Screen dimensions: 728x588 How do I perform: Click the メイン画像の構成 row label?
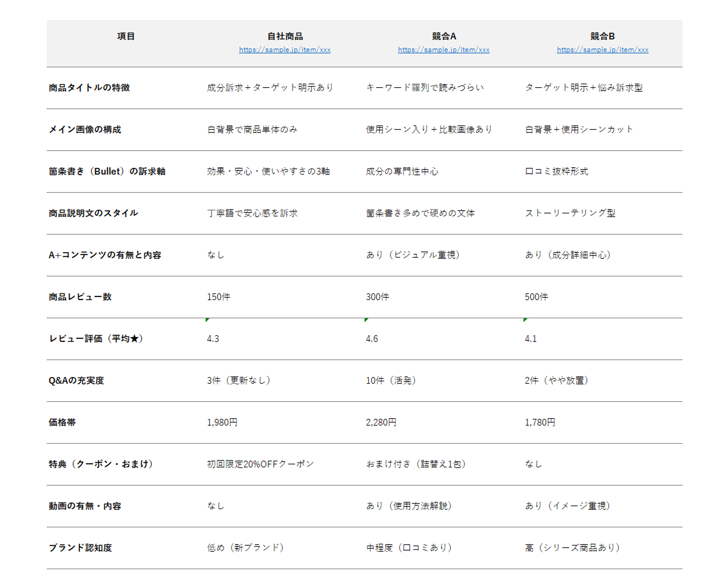85,130
